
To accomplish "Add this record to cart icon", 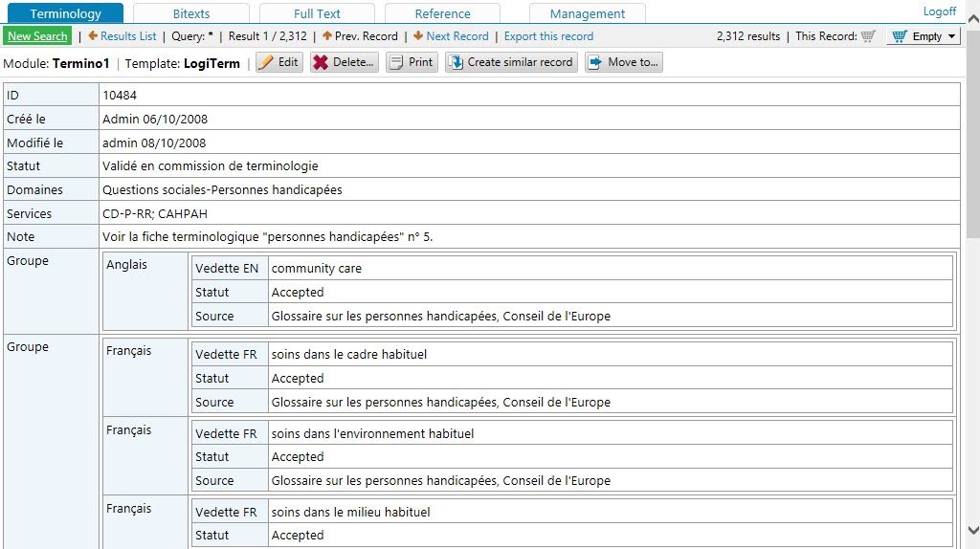I will (868, 36).
